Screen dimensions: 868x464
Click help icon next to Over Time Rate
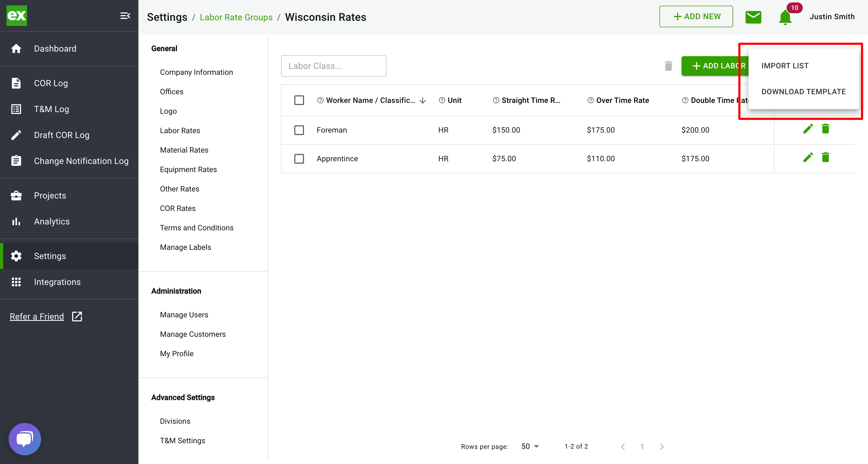[x=591, y=100]
